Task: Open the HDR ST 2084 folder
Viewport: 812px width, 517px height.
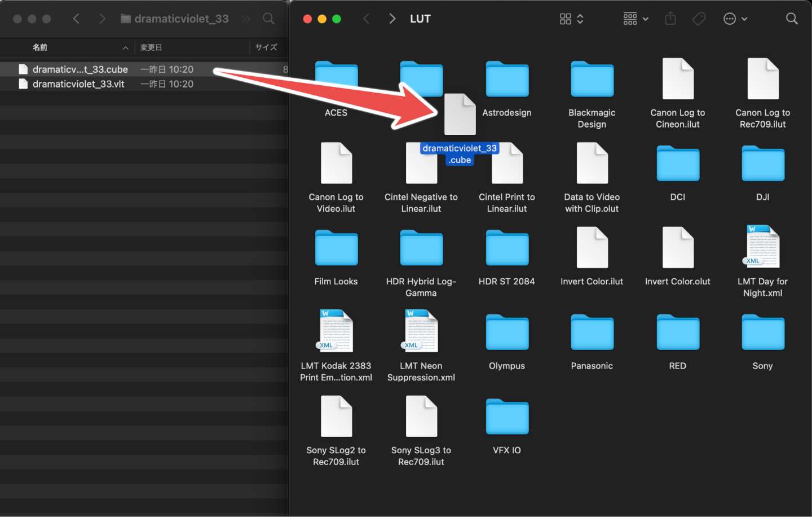Action: click(507, 248)
